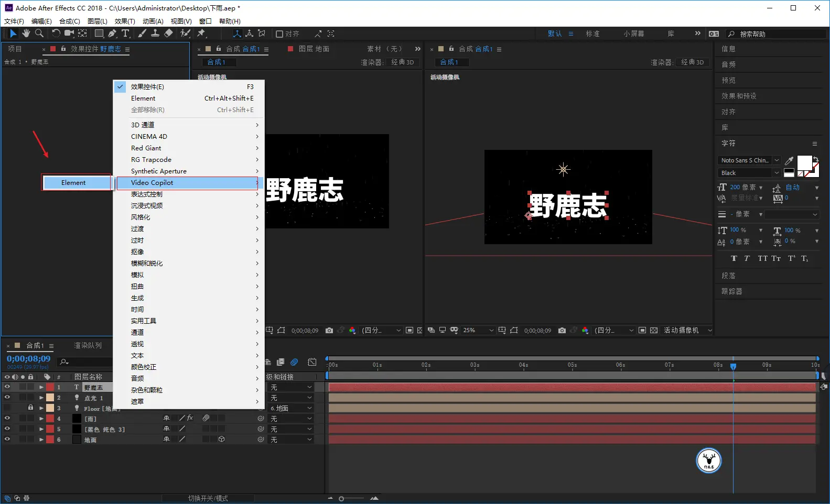Open the 效果和预设 panel
830x504 pixels.
point(739,96)
